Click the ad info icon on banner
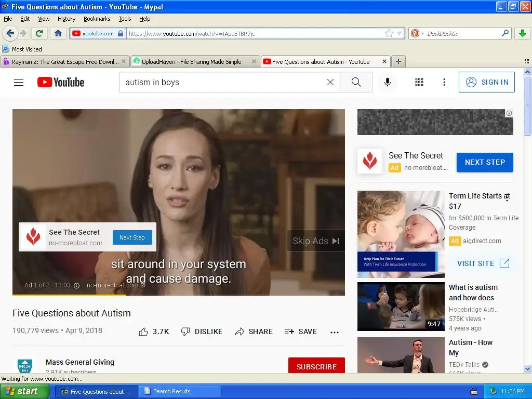 pos(509,113)
